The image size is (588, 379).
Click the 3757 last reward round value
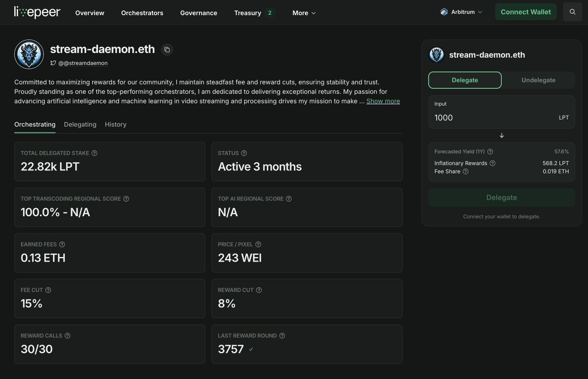pyautogui.click(x=231, y=349)
